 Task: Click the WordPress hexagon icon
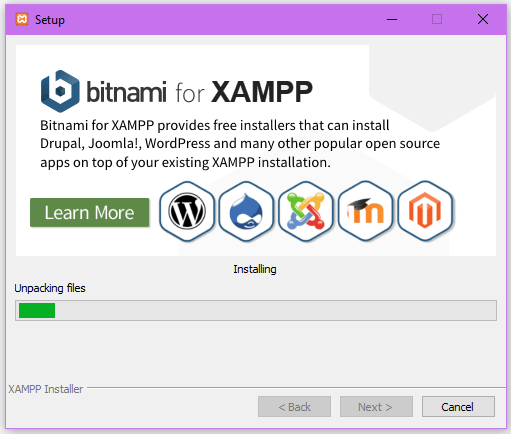[x=187, y=211]
